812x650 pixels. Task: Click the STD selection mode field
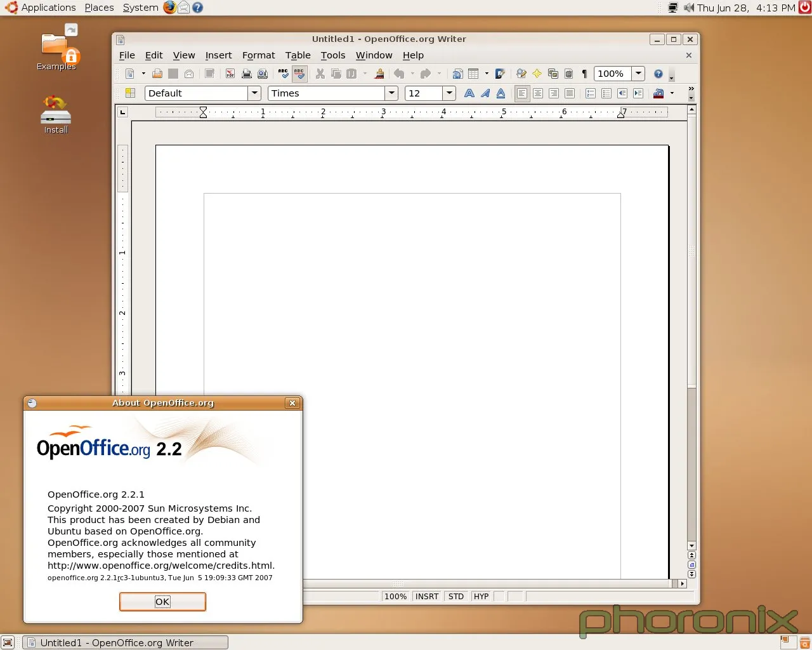pyautogui.click(x=456, y=597)
